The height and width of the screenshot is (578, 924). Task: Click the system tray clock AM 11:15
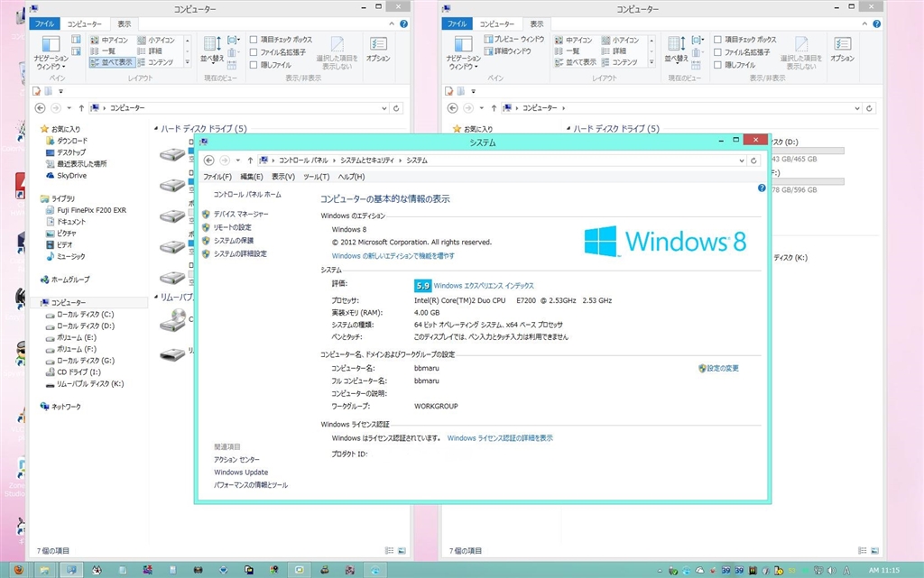pyautogui.click(x=884, y=571)
